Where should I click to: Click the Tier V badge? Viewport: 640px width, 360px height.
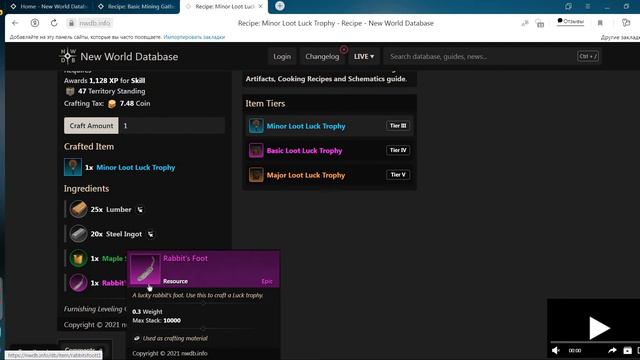pos(398,175)
